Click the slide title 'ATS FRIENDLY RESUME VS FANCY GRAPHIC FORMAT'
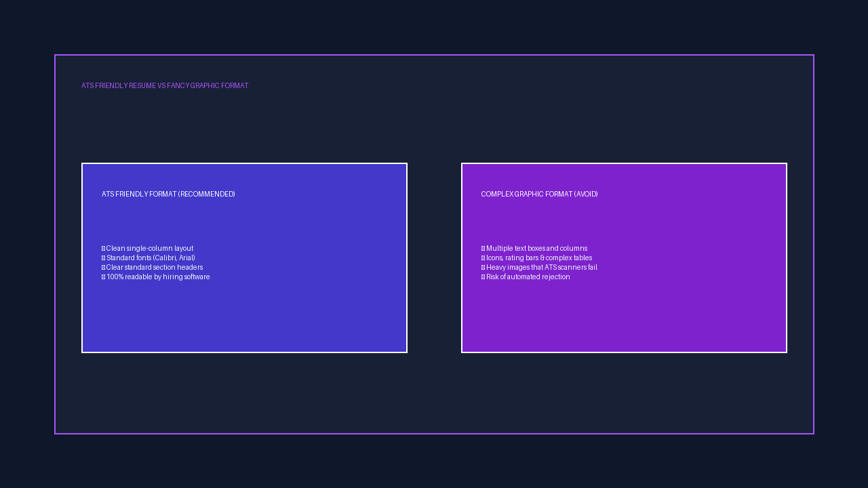This screenshot has width=868, height=488. [x=165, y=86]
